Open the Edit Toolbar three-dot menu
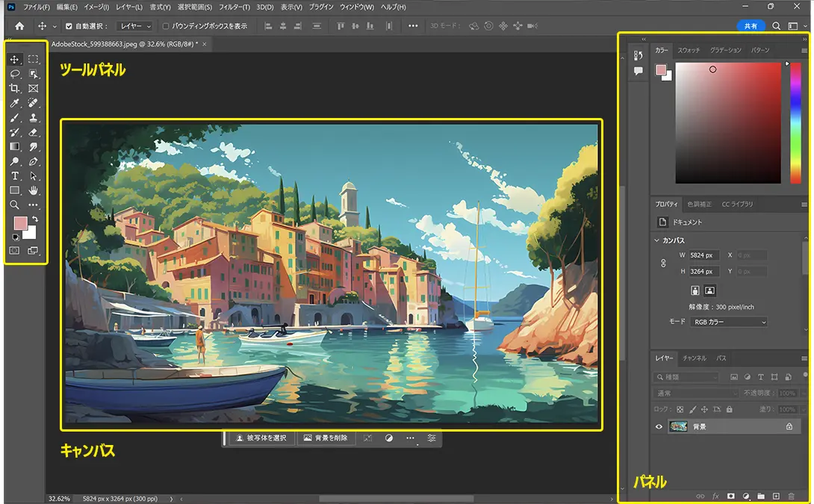814x504 pixels. click(33, 205)
